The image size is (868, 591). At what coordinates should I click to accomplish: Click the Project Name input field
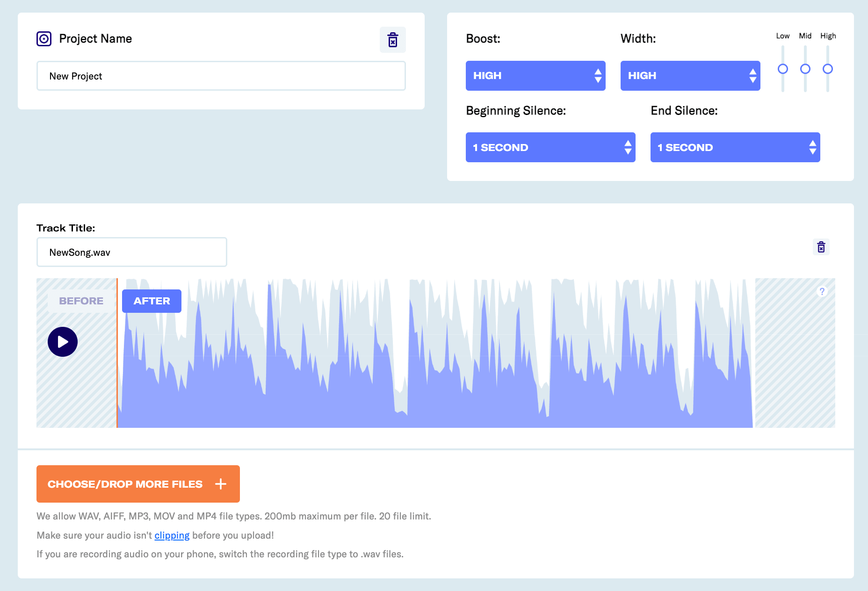(x=221, y=76)
